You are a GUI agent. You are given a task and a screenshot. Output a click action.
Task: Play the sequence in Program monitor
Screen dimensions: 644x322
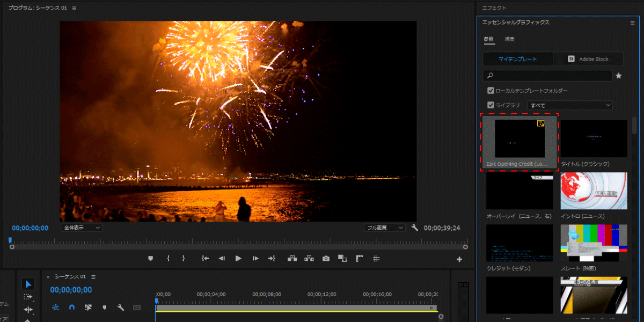click(x=239, y=258)
